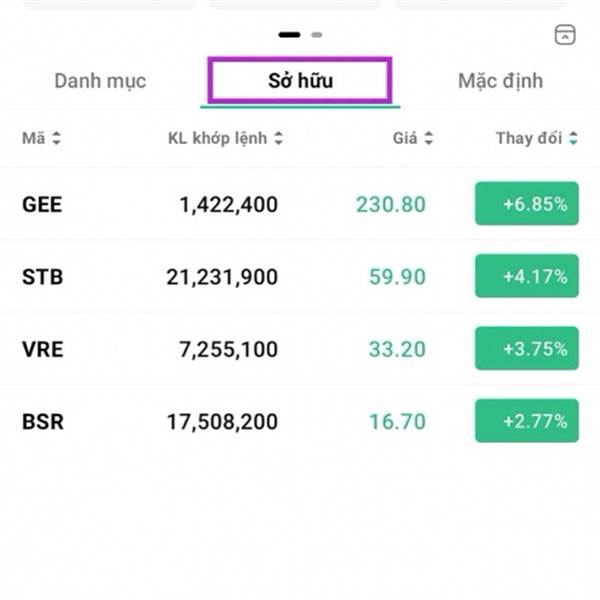
Task: Open the STB stock ticker
Action: coord(42,277)
